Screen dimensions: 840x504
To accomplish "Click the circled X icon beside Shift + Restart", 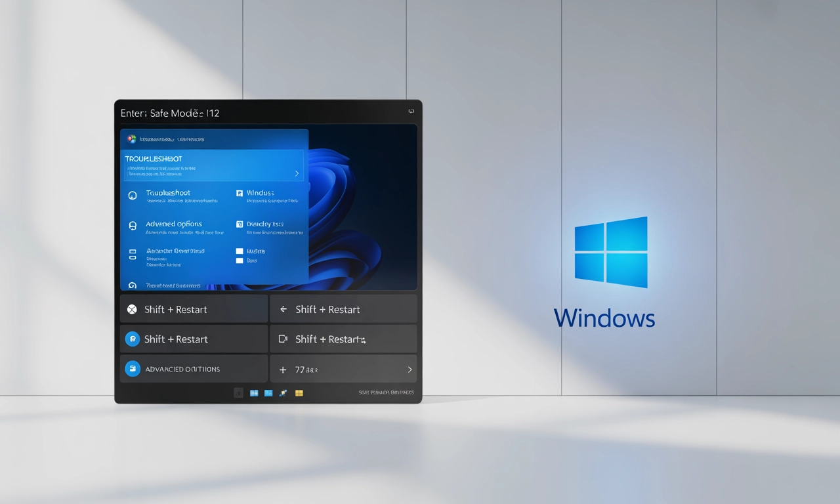I will 131,309.
